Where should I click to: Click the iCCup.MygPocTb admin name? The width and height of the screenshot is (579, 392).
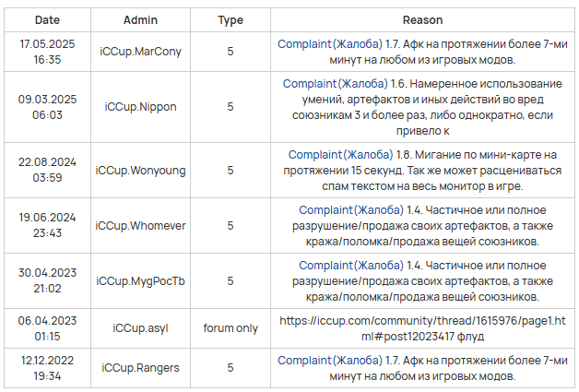140,280
